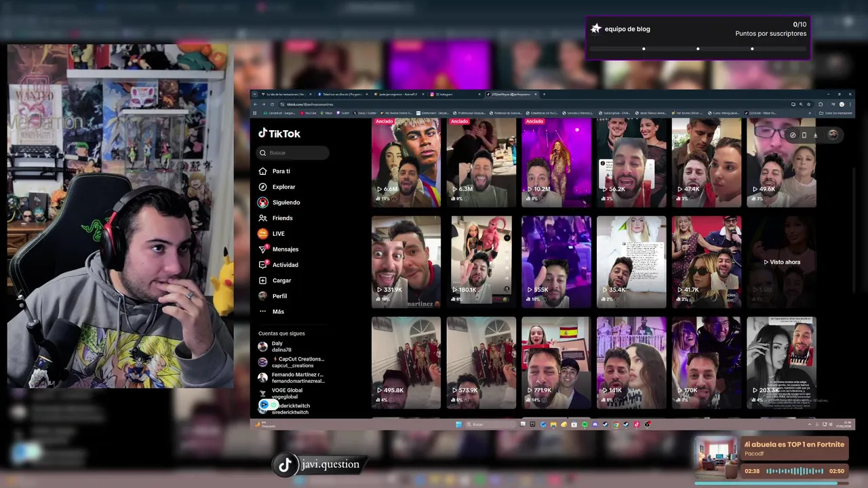Open video with 141K views
Viewport: 868px width, 488px height.
point(631,363)
